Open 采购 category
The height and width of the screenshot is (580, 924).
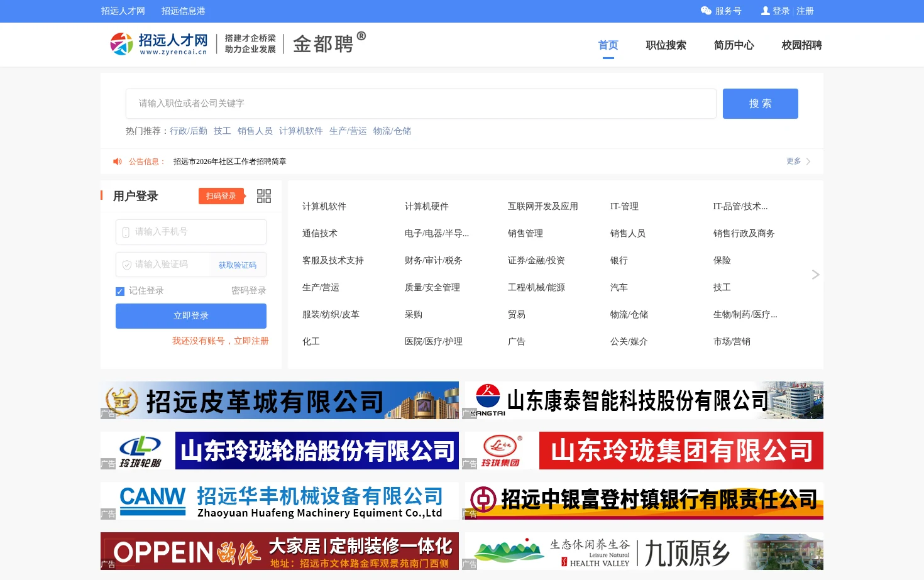pyautogui.click(x=414, y=314)
